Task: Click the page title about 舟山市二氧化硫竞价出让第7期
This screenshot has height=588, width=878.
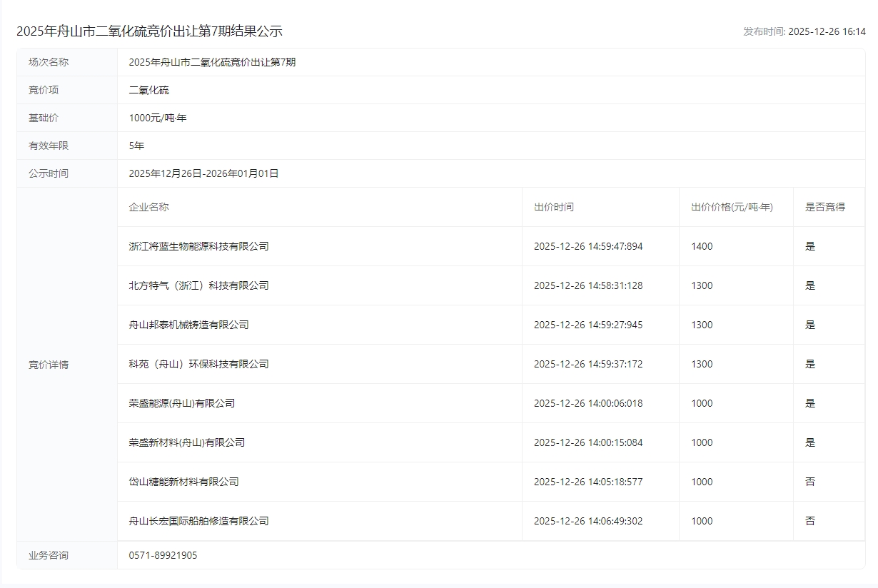Action: click(x=149, y=31)
